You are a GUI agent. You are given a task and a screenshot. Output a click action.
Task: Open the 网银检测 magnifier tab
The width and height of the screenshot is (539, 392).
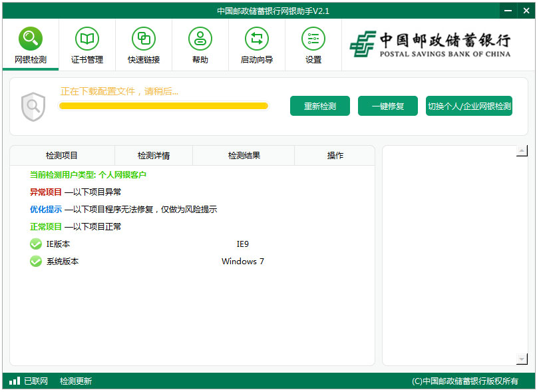(x=31, y=45)
